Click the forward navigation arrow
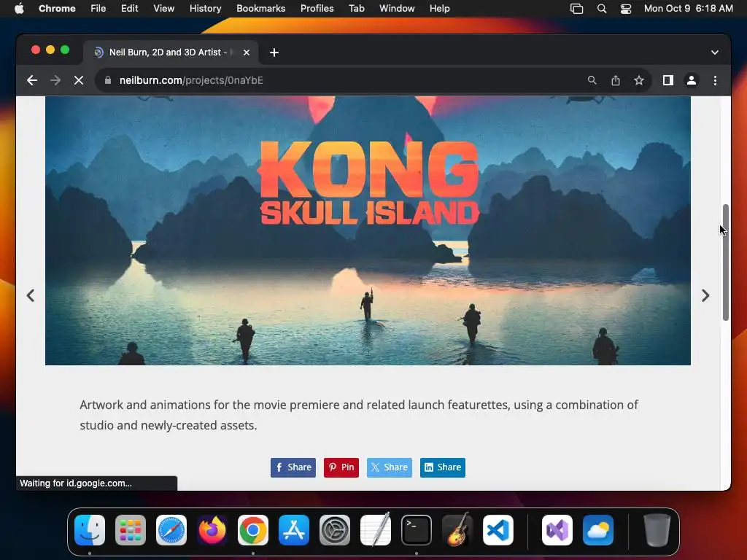The width and height of the screenshot is (747, 560). pos(55,80)
